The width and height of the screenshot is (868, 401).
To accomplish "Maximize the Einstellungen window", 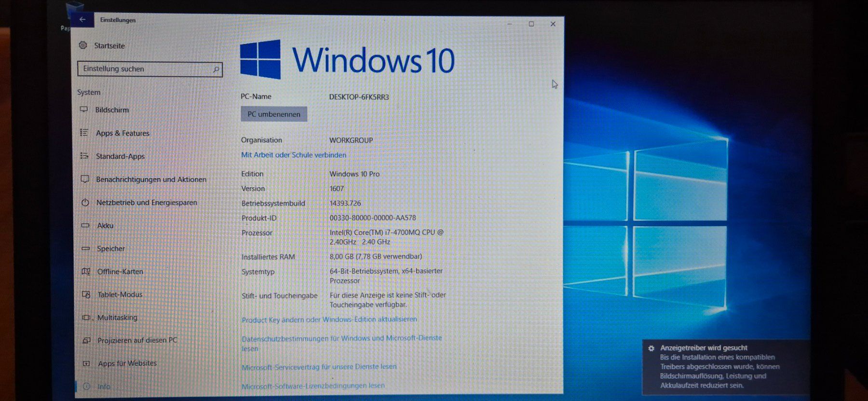I will [x=531, y=24].
